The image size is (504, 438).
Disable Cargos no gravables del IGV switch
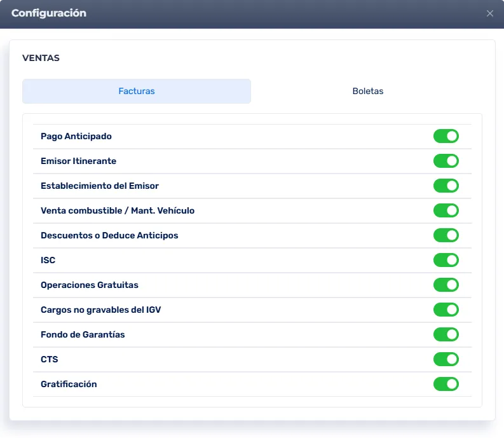[446, 310]
